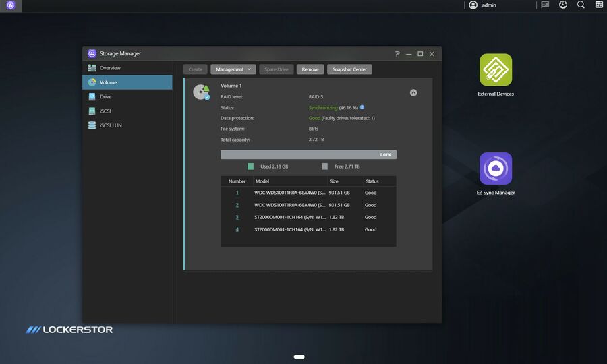Click the synchronizing status info icon
Screen dimensions: 607x364
click(362, 107)
